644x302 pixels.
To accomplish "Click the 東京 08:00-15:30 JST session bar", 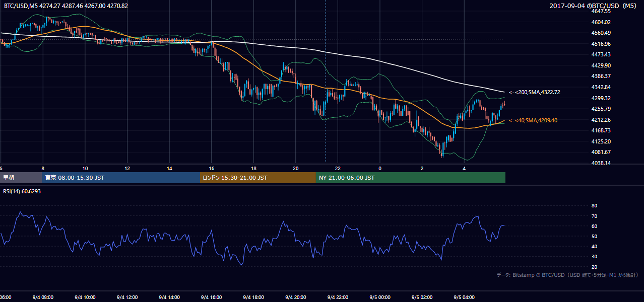I will tap(121, 178).
